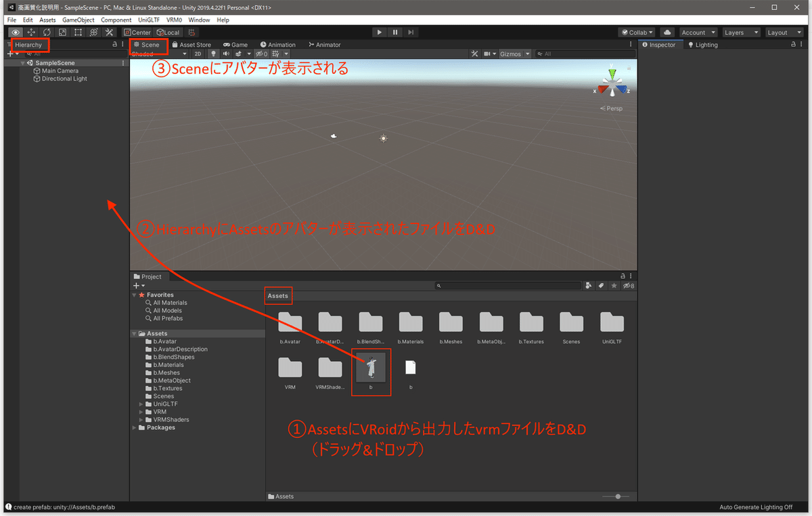The height and width of the screenshot is (516, 812).
Task: Collapse the Favorites tree section
Action: (134, 295)
